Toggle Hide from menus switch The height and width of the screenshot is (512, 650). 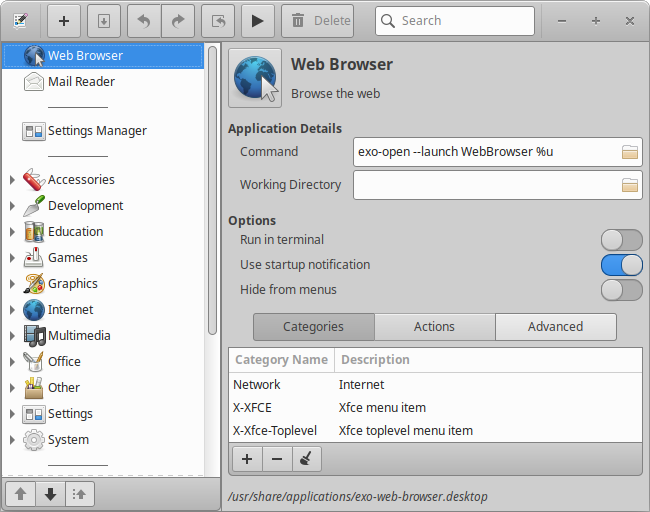[621, 290]
